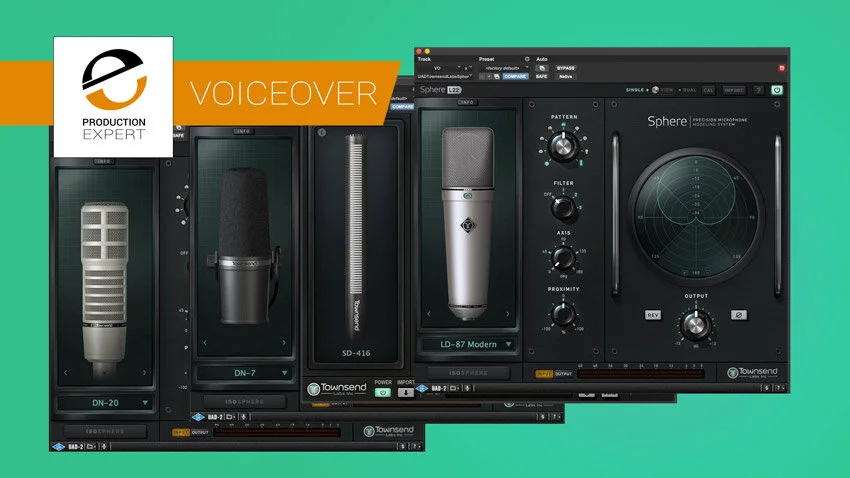Open the DN-20 microphone dropdown
Image resolution: width=850 pixels, height=478 pixels.
click(x=105, y=403)
